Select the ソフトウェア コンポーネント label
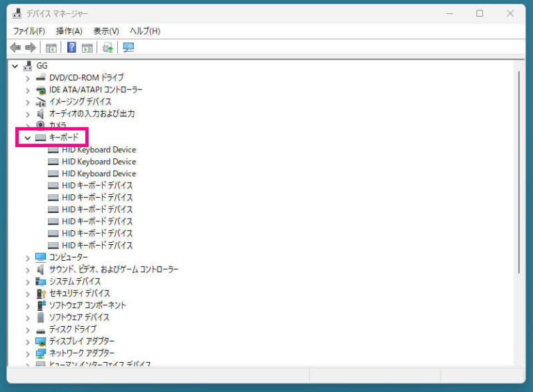Viewport: 533px width, 392px height. coord(87,305)
